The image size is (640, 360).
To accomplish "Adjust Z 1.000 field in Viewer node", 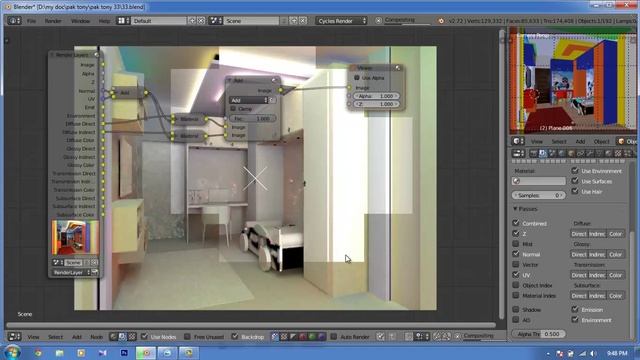I will (376, 104).
